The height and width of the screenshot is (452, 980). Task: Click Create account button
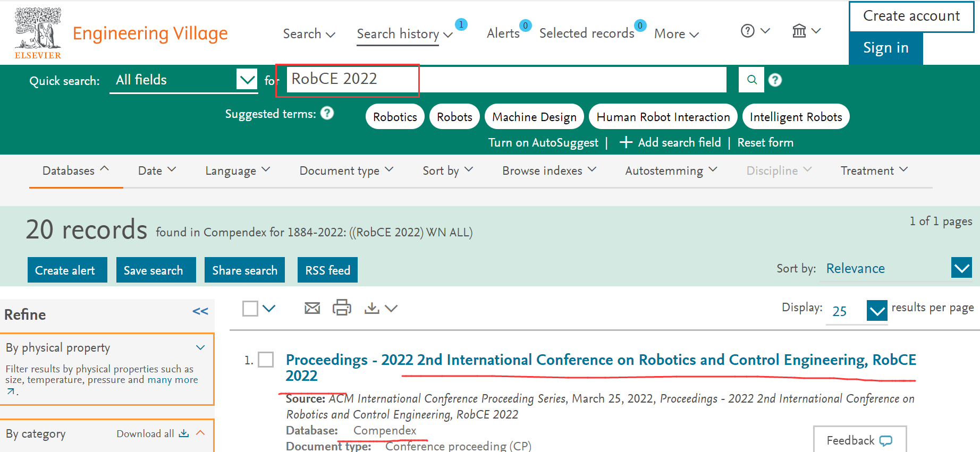(x=911, y=16)
